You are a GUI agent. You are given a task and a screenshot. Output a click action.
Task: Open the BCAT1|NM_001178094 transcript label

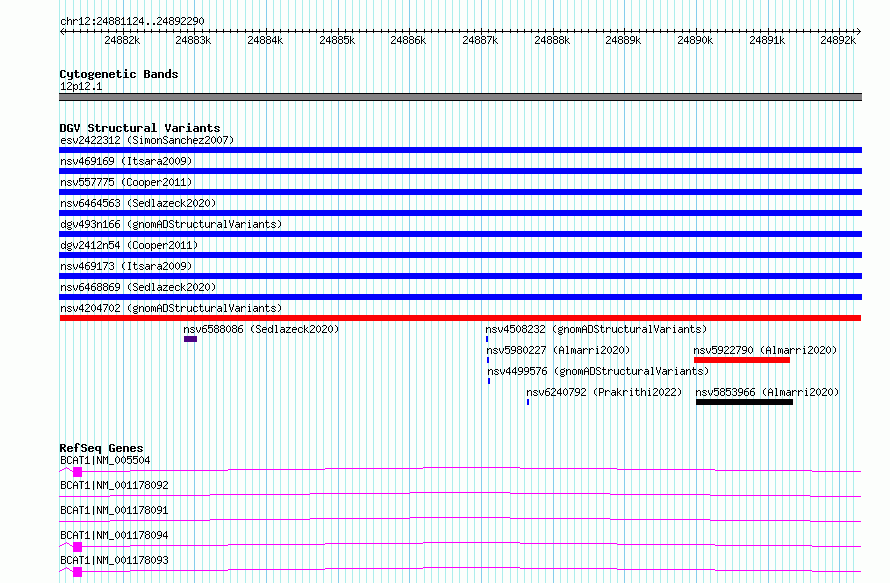click(114, 535)
